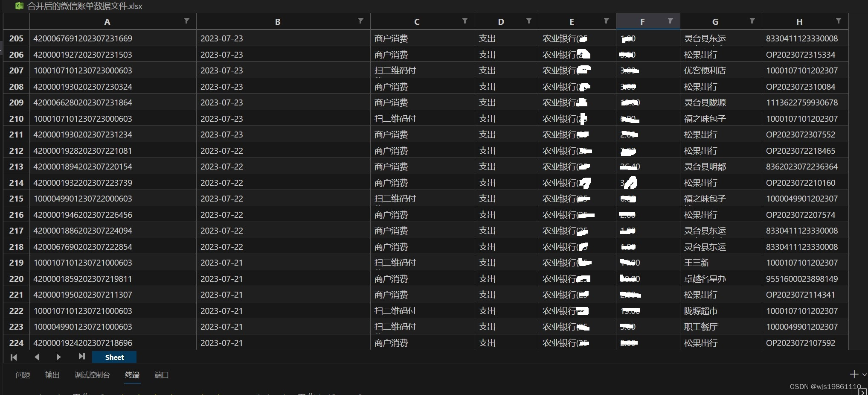
Task: Click cell 4200001894202307220154
Action: 113,167
